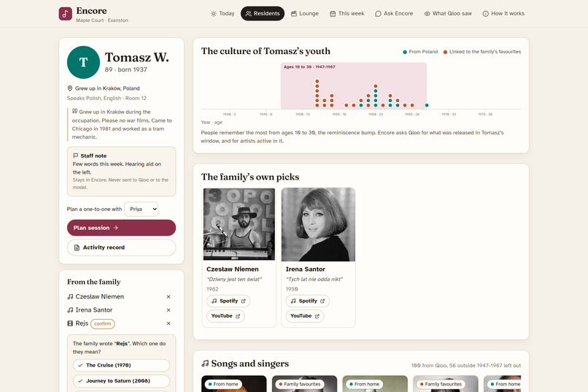Click the Linked to family's favourites legend dot
The width and height of the screenshot is (588, 392).
coord(445,52)
